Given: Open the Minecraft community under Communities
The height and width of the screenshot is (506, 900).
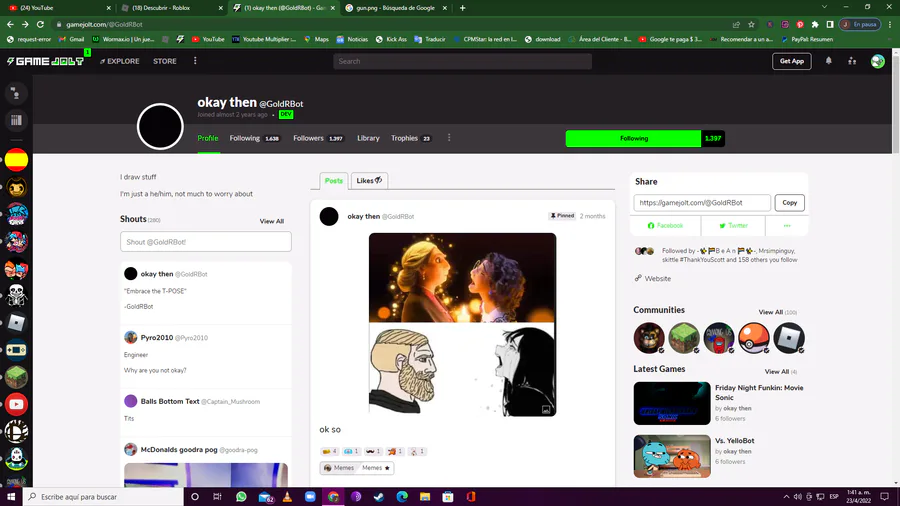Looking at the screenshot, I should (684, 337).
